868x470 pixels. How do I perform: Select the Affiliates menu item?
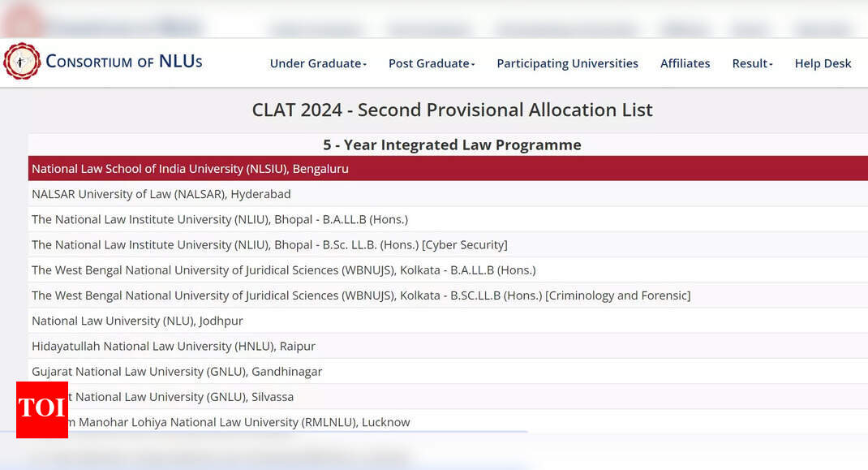coord(685,63)
